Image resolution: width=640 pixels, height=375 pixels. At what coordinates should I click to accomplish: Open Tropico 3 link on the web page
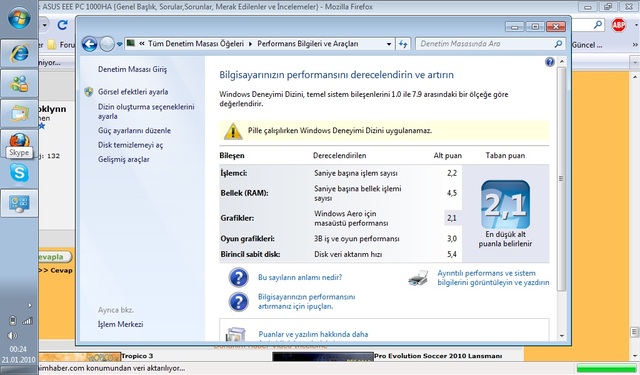tap(137, 356)
